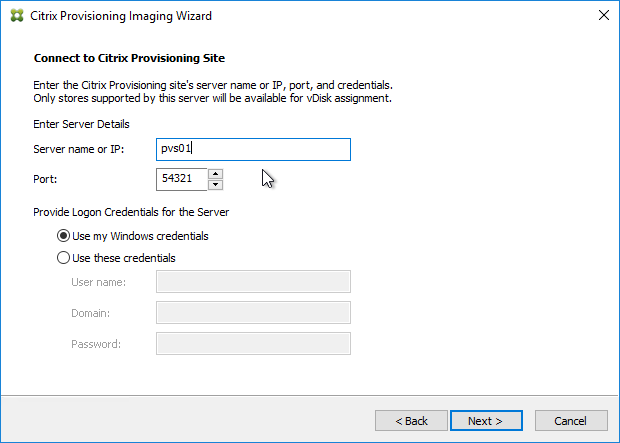Choose Use these credentials radio button
Viewport: 620px width, 443px height.
[63, 258]
